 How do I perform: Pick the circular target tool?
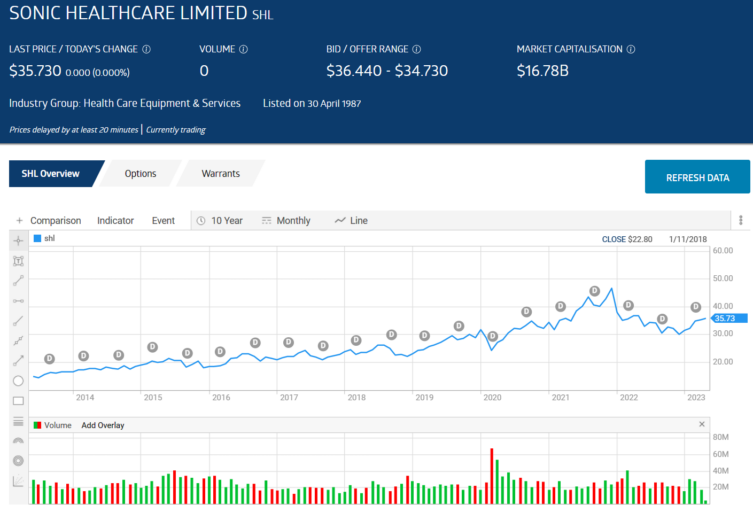(x=18, y=461)
